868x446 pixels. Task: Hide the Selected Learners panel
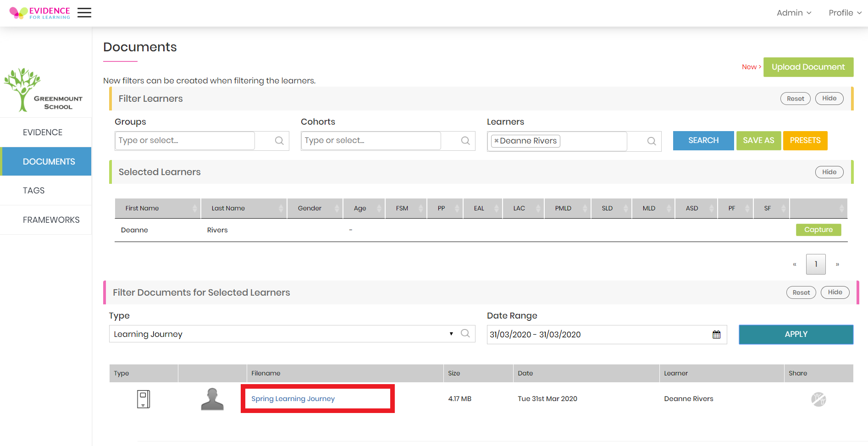[829, 172]
